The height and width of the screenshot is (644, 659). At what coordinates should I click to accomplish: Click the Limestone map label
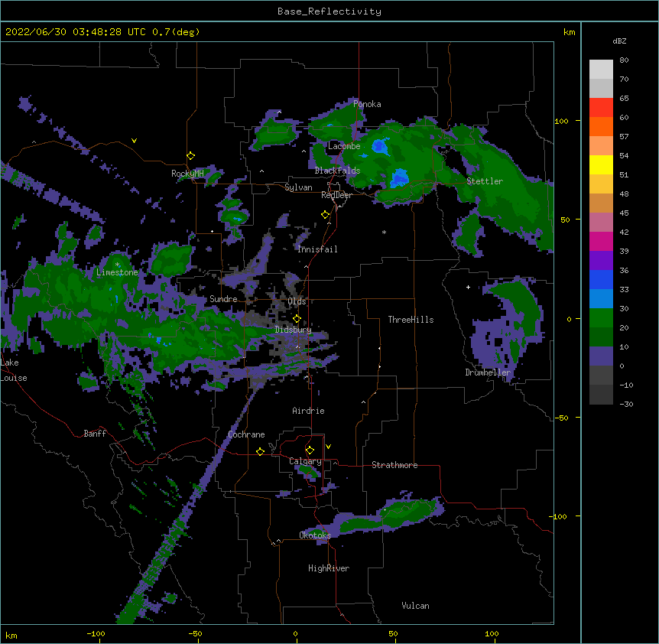point(117,272)
